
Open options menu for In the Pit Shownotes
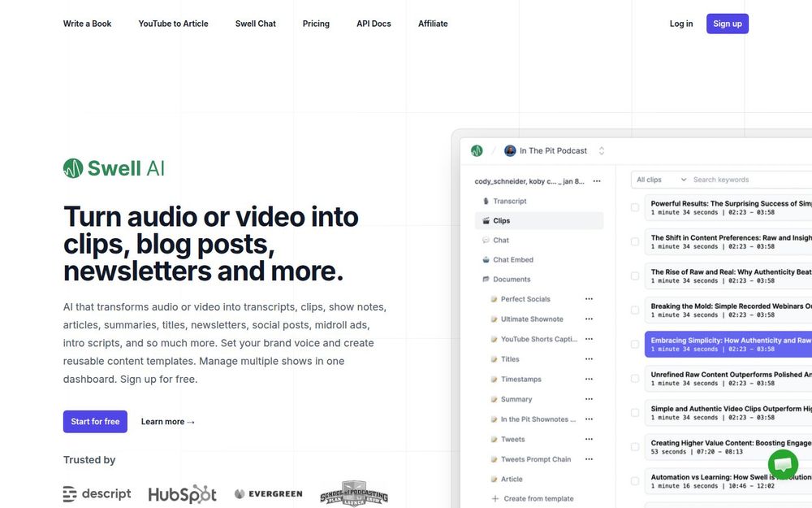[x=589, y=419]
